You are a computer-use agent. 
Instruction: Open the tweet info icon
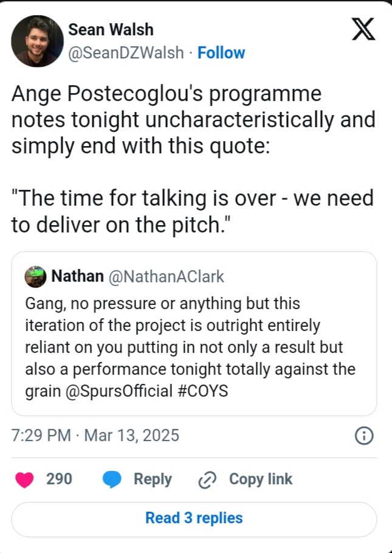[363, 436]
